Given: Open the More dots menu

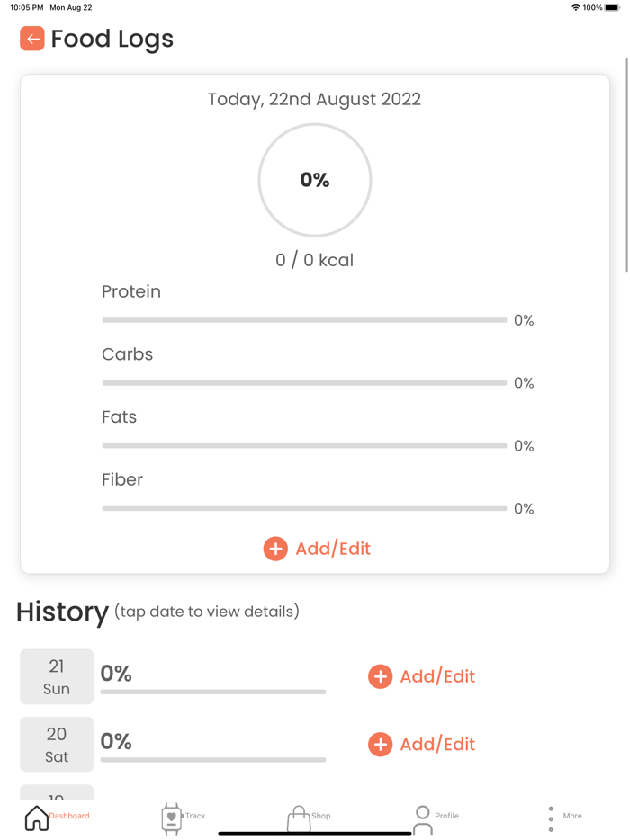Looking at the screenshot, I should 551,818.
